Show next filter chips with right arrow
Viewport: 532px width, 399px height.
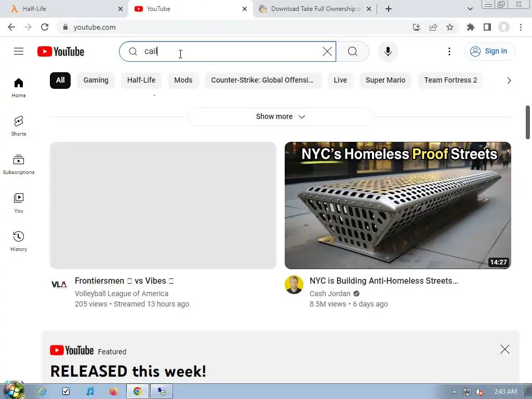click(509, 81)
